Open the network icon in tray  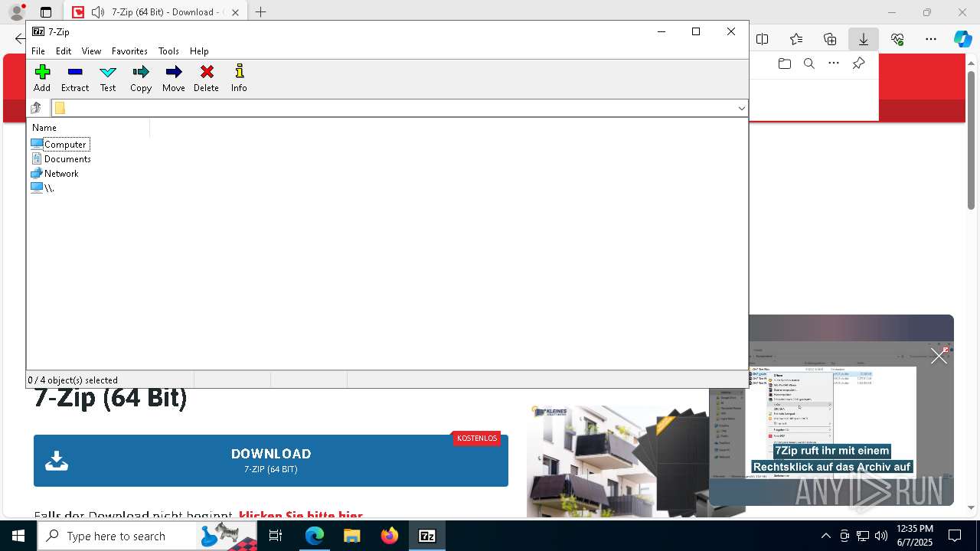(862, 536)
